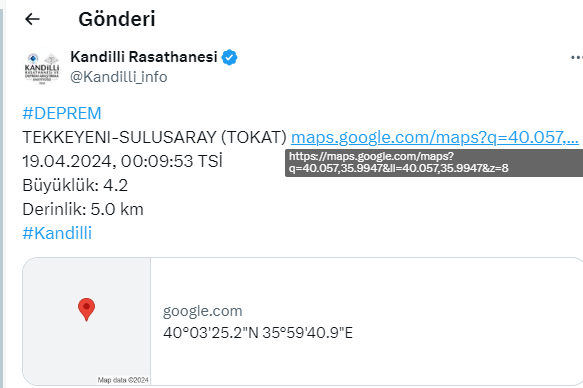The image size is (583, 388).
Task: Open the 40°03'25.2"N coordinates card title
Action: (x=258, y=333)
